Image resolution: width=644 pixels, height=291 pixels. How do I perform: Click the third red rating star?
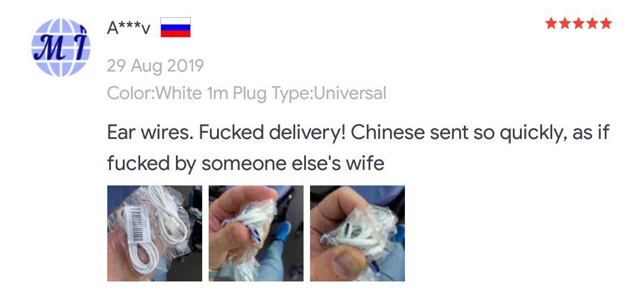[578, 23]
